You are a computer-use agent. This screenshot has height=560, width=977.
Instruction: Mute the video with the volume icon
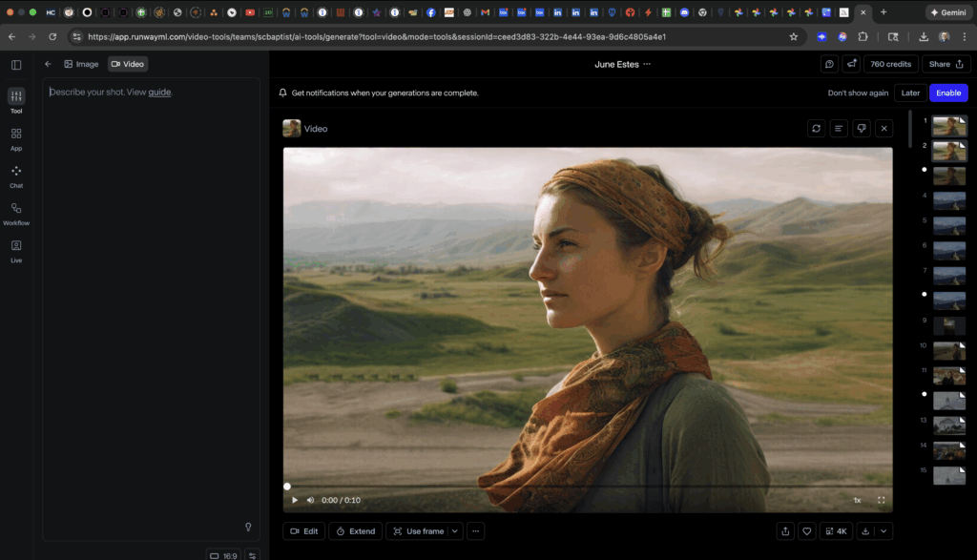pos(310,500)
